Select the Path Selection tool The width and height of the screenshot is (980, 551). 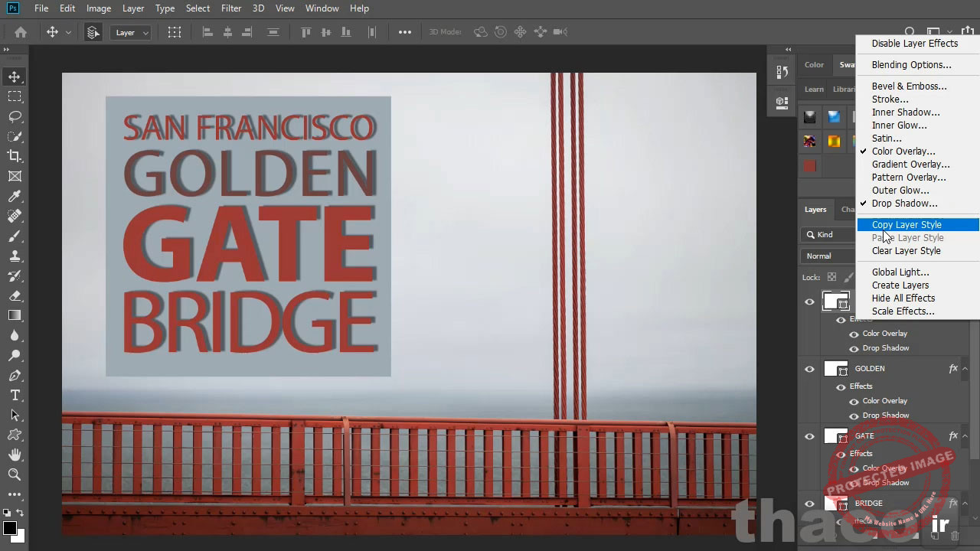pyautogui.click(x=15, y=415)
